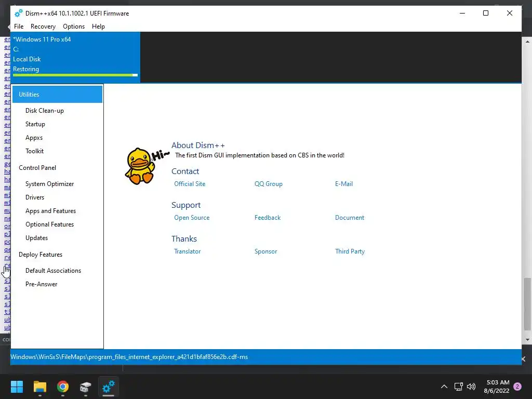Open System Optimizer
Image resolution: width=532 pixels, height=399 pixels.
pyautogui.click(x=49, y=184)
